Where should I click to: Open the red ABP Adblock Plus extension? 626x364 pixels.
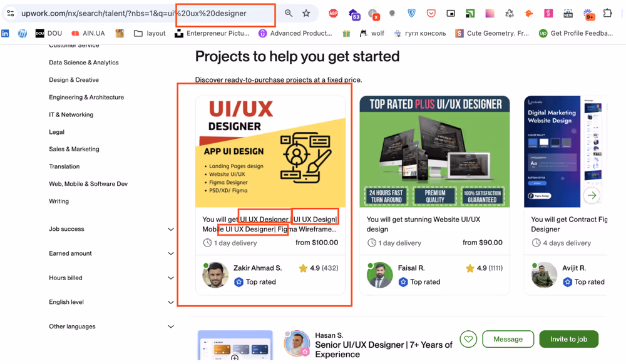click(333, 13)
